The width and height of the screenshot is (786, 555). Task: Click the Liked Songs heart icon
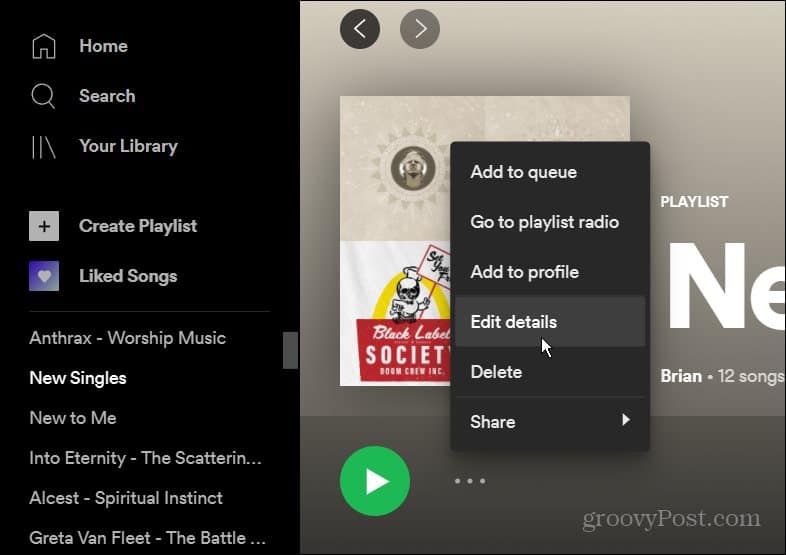[44, 276]
